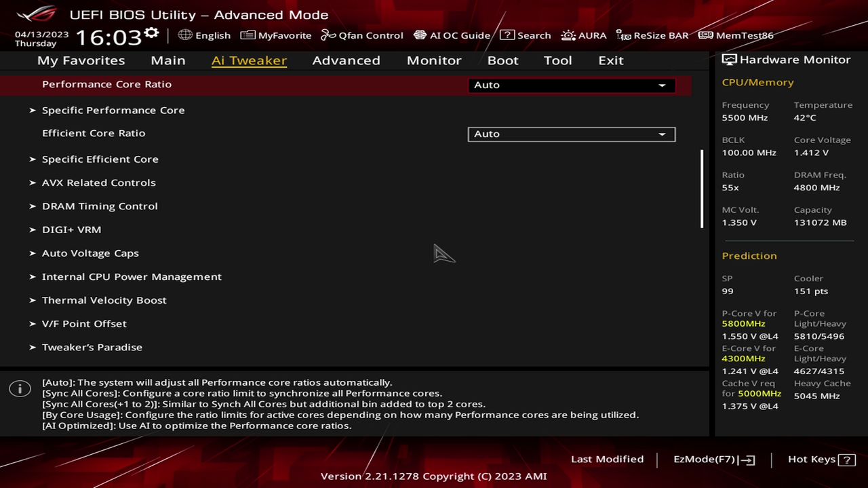The height and width of the screenshot is (488, 868).
Task: Switch to Main tab
Action: pos(168,60)
